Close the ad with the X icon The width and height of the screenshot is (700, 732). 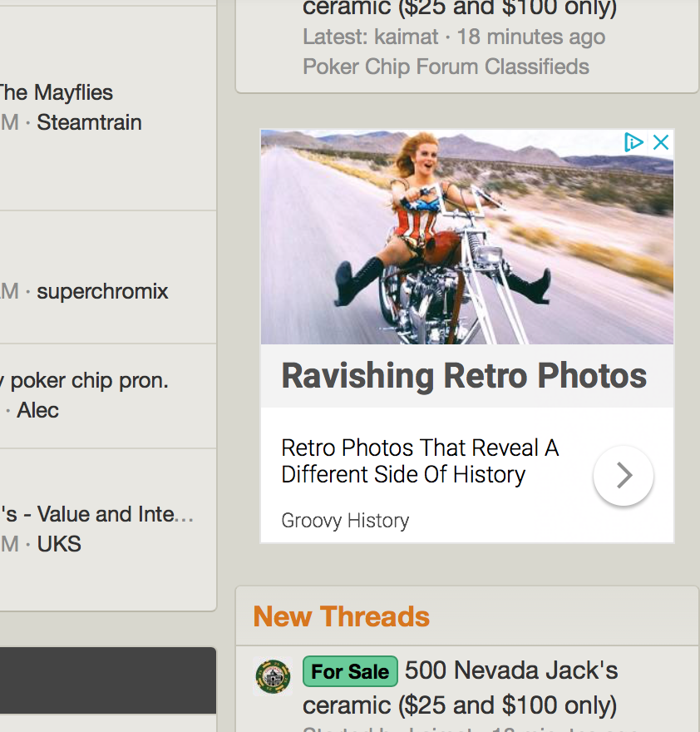661,142
